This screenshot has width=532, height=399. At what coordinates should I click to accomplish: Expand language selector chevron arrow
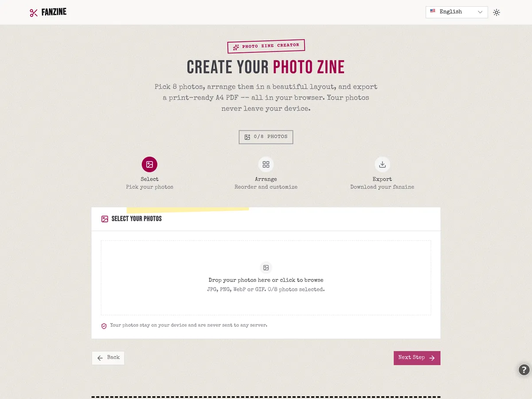[480, 12]
